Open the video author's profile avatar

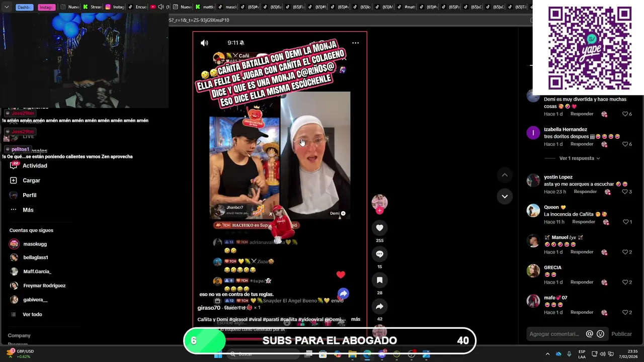click(x=379, y=202)
